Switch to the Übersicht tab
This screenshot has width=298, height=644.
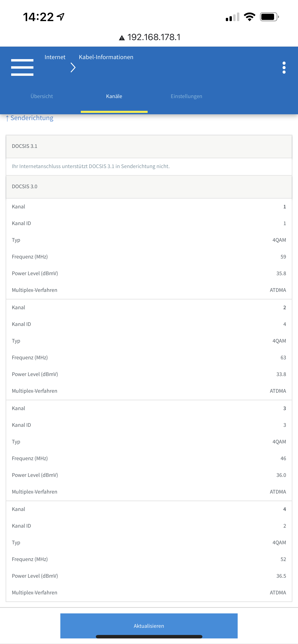click(x=42, y=96)
